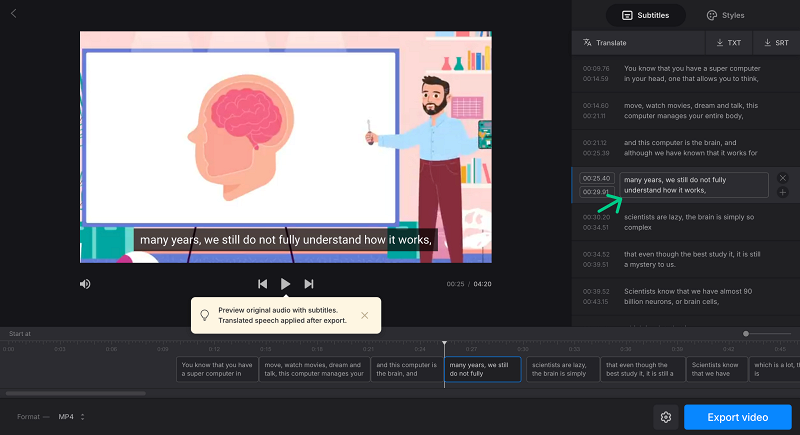Screen dimensions: 800x435
Task: Select timeline clip 'You know that you have'
Action: point(217,369)
